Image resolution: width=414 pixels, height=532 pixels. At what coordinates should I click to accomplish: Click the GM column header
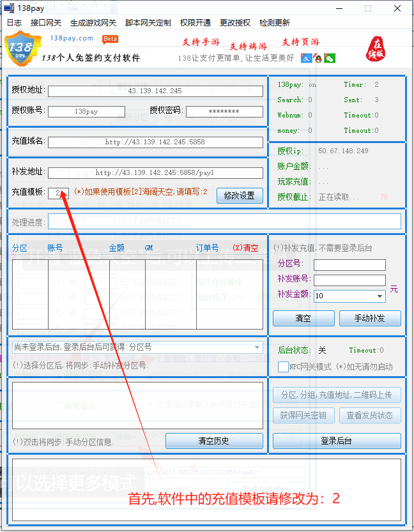[149, 248]
